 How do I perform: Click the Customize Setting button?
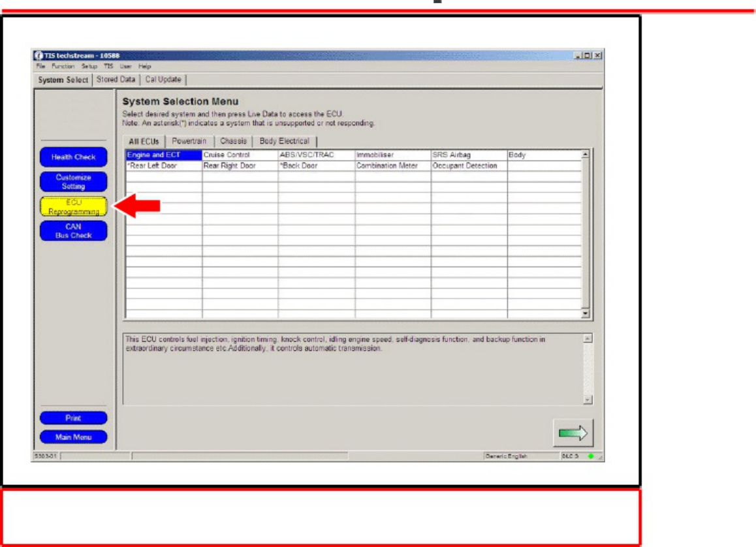[x=73, y=181]
